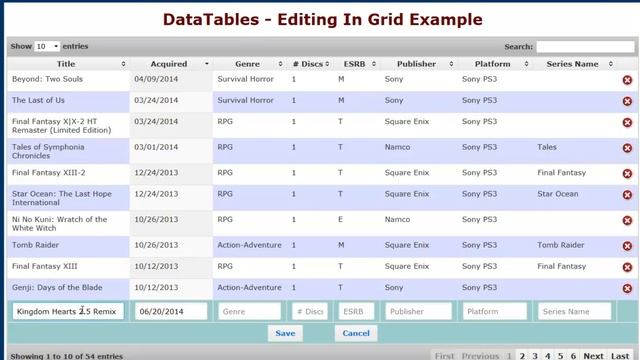This screenshot has height=360, width=640.
Task: Focus the new-row Genre field
Action: tap(249, 311)
